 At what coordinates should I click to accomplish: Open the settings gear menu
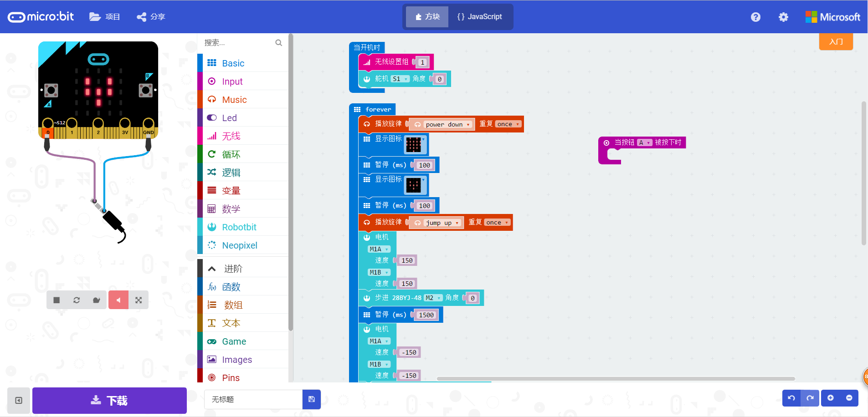tap(783, 17)
